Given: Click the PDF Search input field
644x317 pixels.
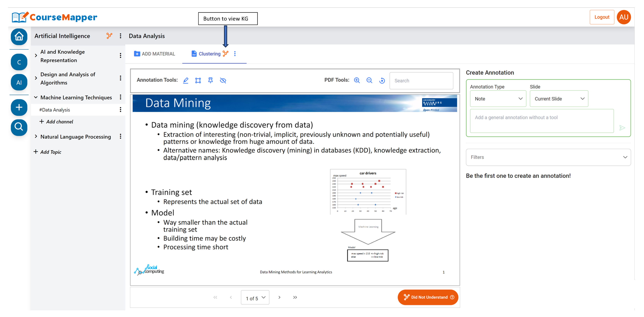Looking at the screenshot, I should click(x=421, y=81).
